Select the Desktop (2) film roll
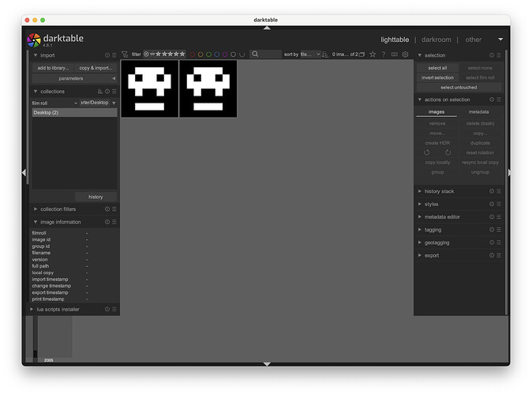 pos(75,112)
